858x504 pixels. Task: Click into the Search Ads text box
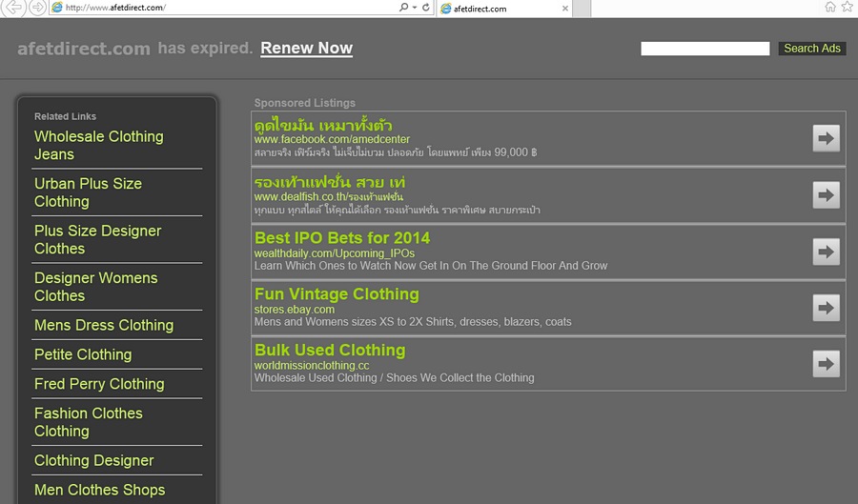pos(705,49)
